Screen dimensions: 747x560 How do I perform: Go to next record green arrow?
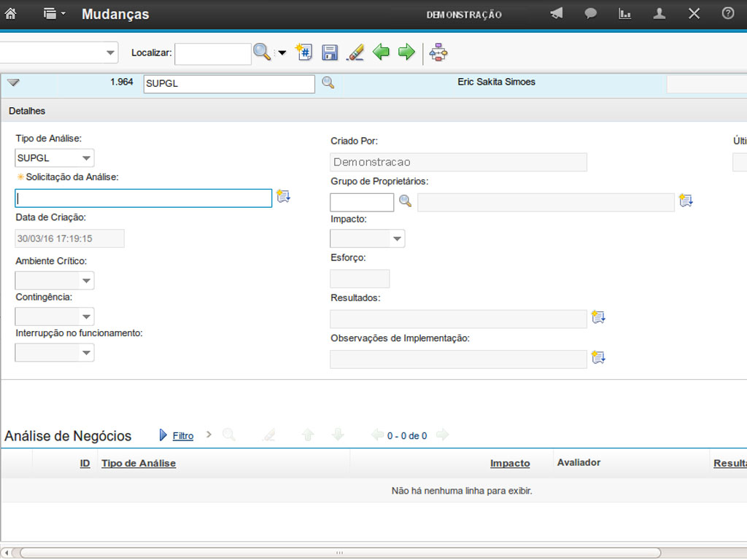click(x=406, y=52)
